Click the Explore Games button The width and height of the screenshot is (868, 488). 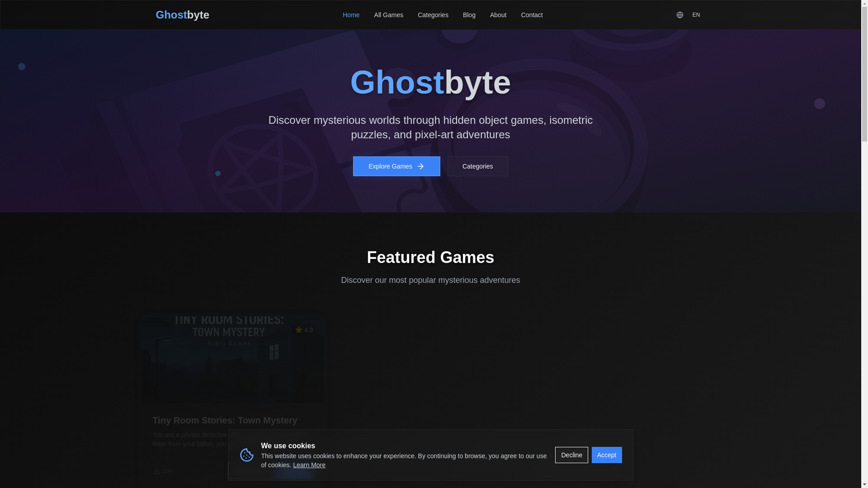coord(396,166)
